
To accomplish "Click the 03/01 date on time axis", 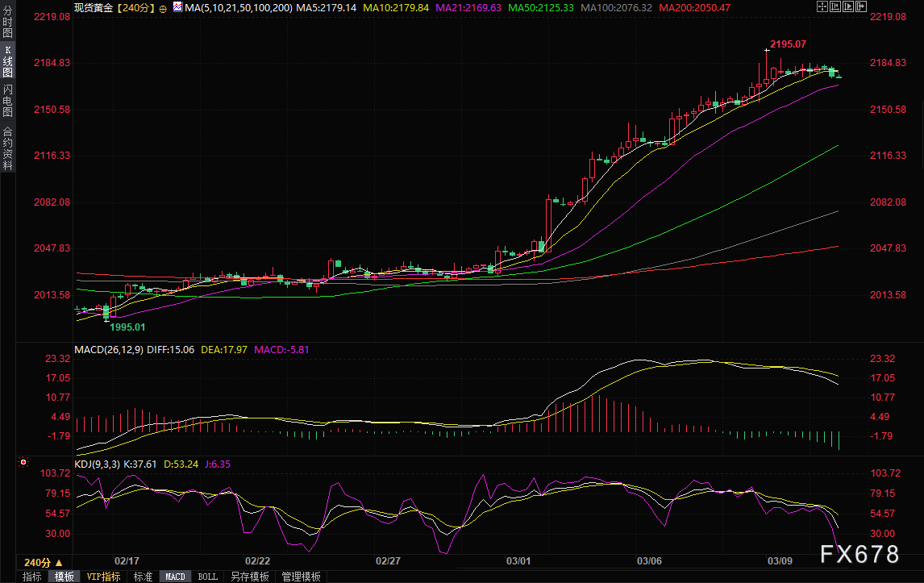I will 518,560.
